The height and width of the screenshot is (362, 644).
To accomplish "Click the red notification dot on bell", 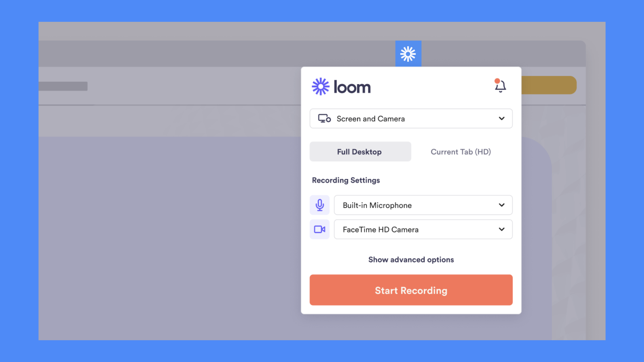I will point(497,81).
